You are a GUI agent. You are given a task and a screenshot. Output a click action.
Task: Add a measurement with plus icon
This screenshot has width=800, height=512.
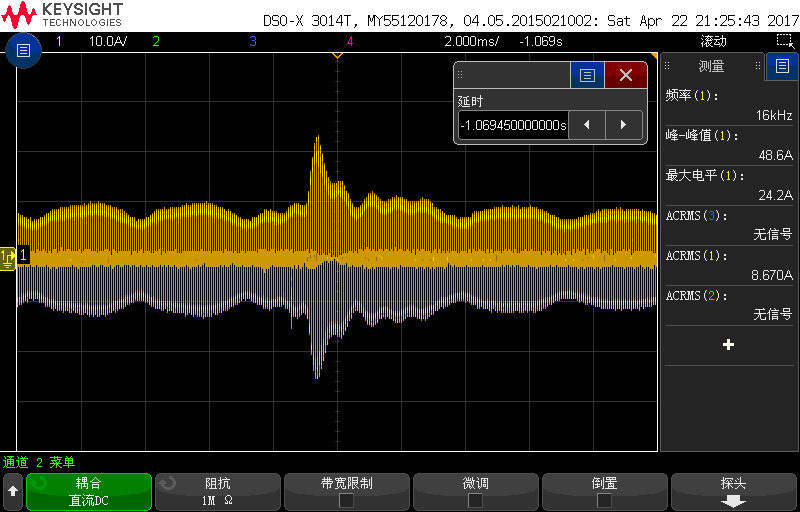pyautogui.click(x=729, y=345)
